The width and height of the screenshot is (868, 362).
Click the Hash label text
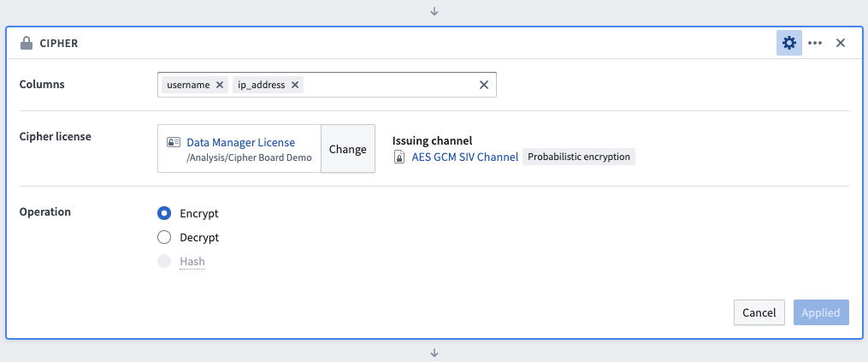[192, 262]
